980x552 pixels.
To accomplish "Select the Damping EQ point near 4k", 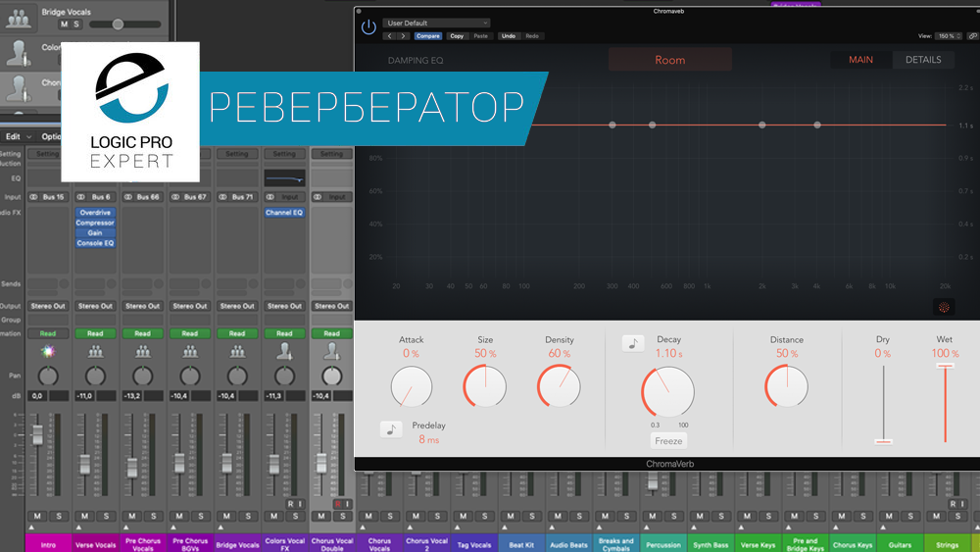I will [817, 125].
